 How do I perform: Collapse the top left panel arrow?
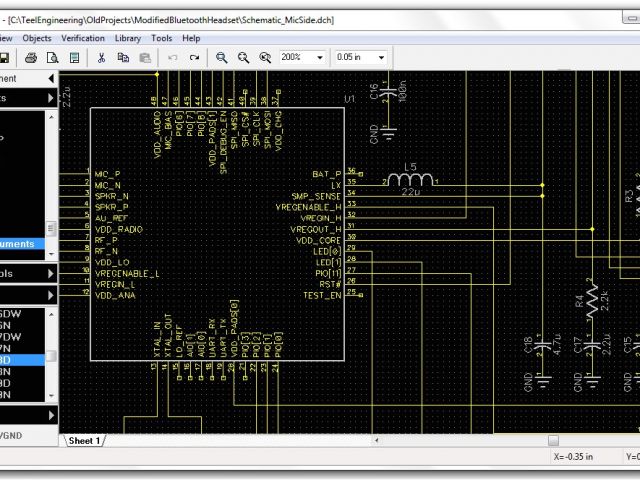pyautogui.click(x=51, y=78)
